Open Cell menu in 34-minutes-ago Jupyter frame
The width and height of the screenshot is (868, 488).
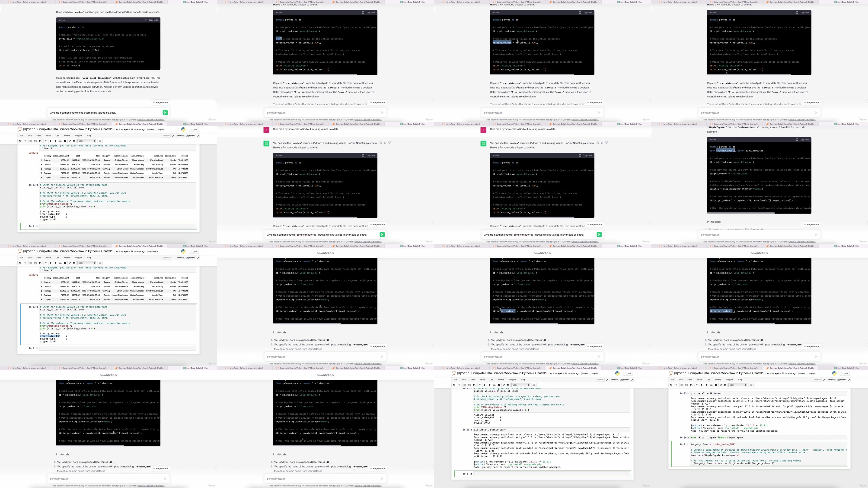pyautogui.click(x=491, y=380)
